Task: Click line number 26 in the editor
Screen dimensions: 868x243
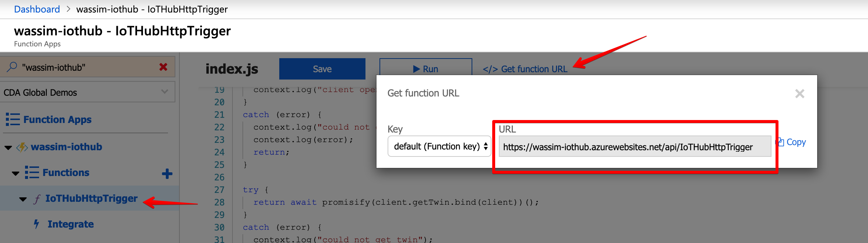Action: pyautogui.click(x=219, y=177)
